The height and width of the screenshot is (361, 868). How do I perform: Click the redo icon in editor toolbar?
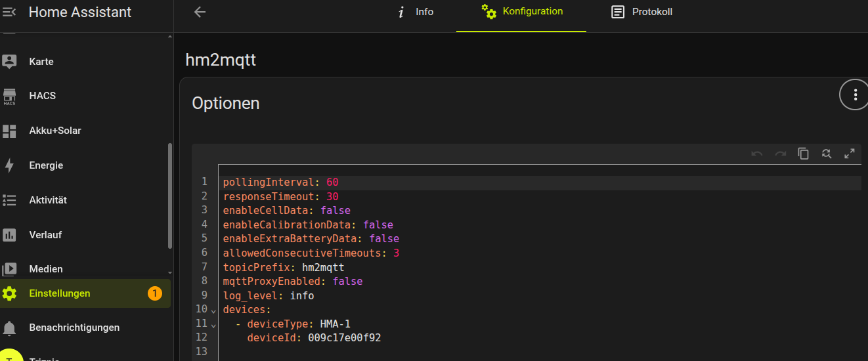point(780,154)
